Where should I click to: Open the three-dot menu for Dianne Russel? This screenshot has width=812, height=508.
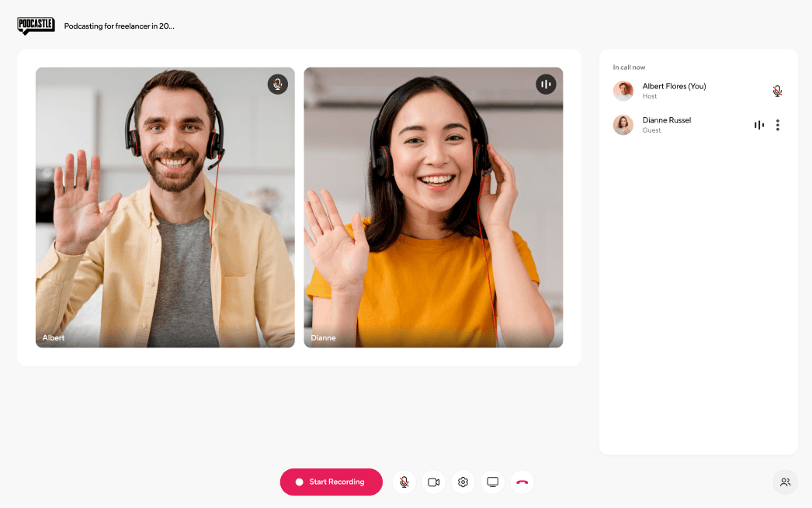coord(777,125)
